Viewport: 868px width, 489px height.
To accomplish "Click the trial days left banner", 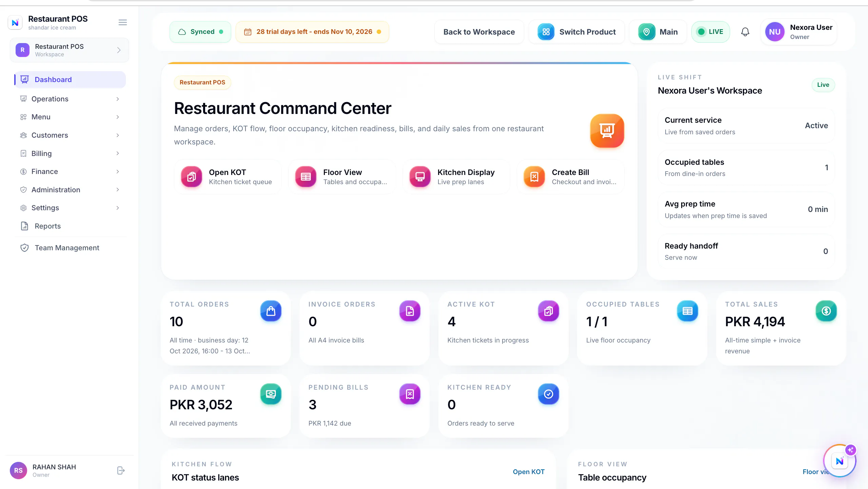I will (312, 32).
